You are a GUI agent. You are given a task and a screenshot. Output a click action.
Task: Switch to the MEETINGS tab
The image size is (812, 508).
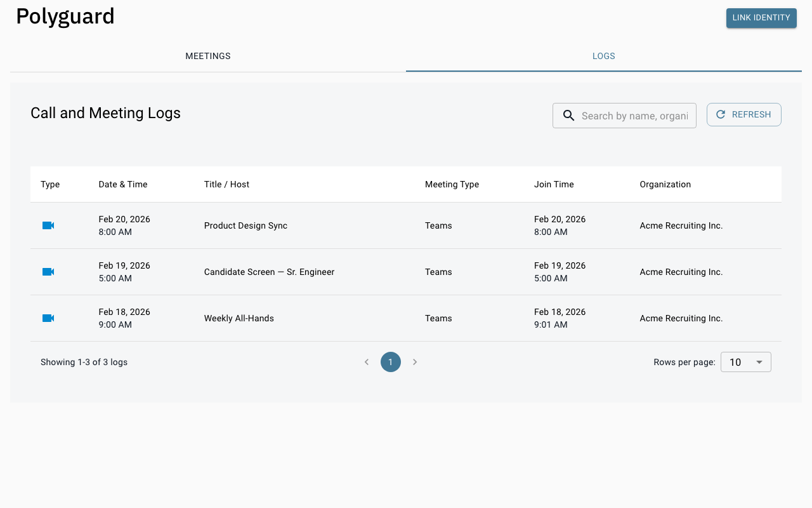[x=207, y=56]
